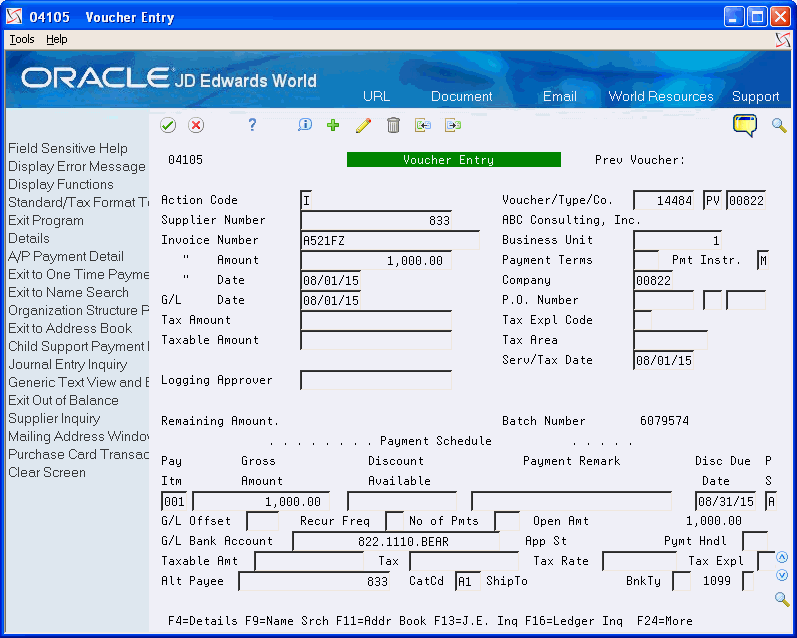Click the title bar application icon
Screen dimensions: 797x638
pos(14,17)
